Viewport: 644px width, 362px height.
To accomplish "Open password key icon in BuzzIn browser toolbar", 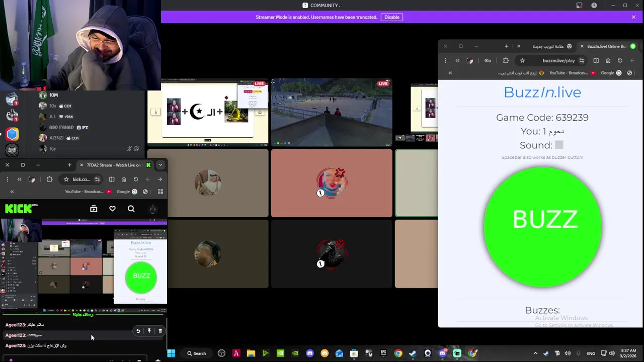I will tap(488, 60).
